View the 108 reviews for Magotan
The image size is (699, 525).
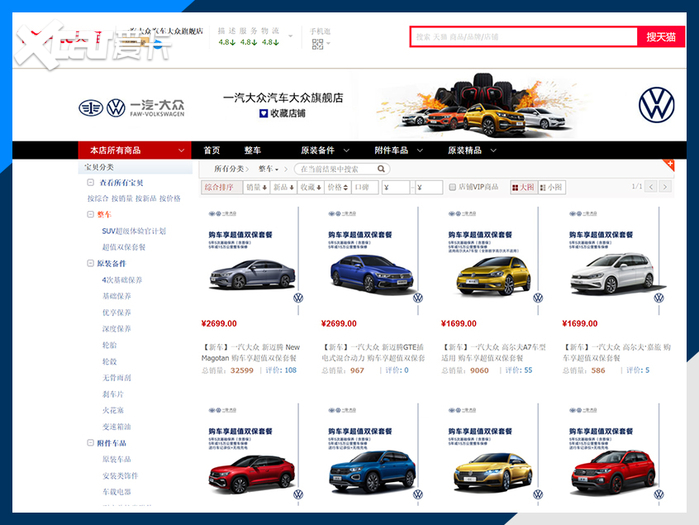281,370
